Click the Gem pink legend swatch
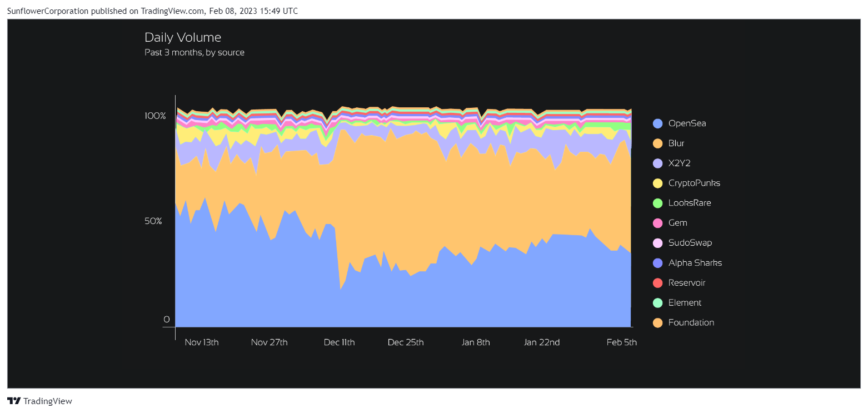868x413 pixels. pyautogui.click(x=658, y=223)
